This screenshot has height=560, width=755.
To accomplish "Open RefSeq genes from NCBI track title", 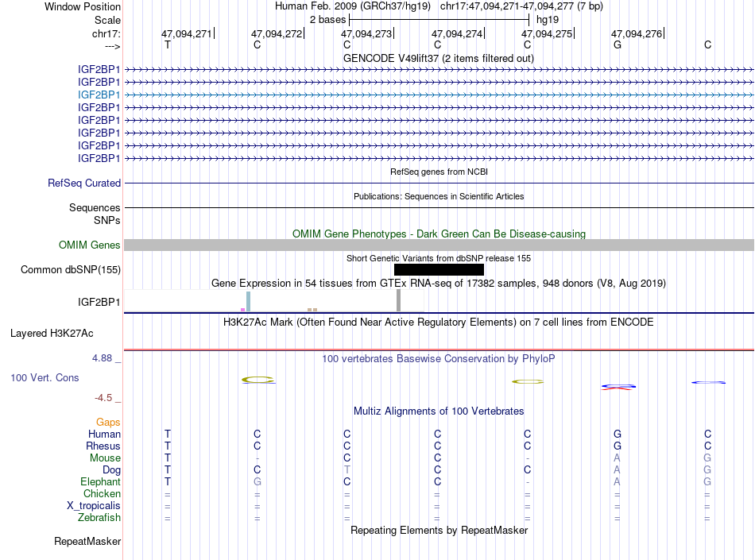I will [439, 172].
